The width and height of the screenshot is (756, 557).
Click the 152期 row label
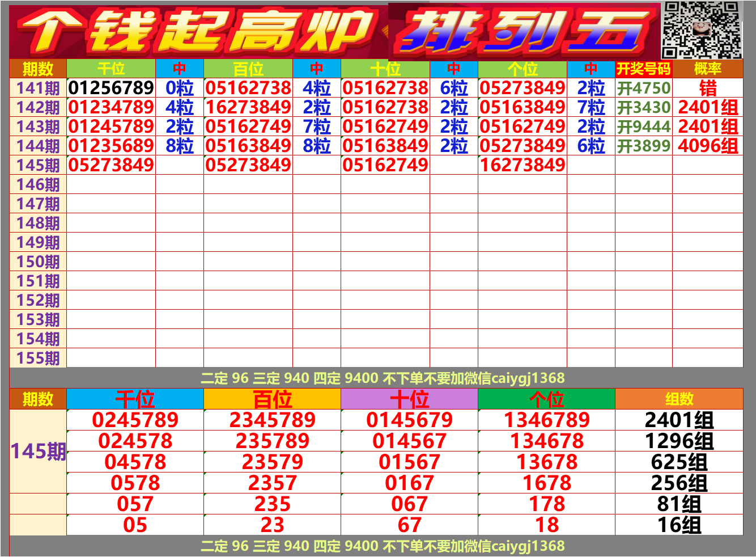[x=38, y=300]
